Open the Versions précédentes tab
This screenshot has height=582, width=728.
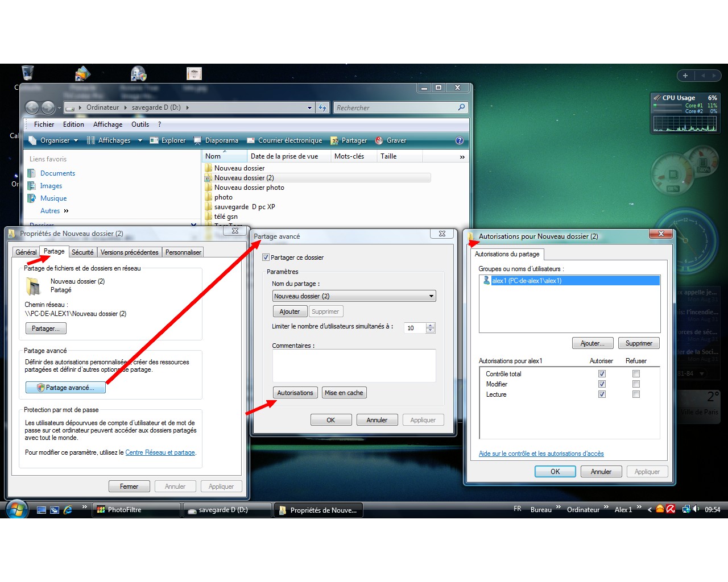130,252
